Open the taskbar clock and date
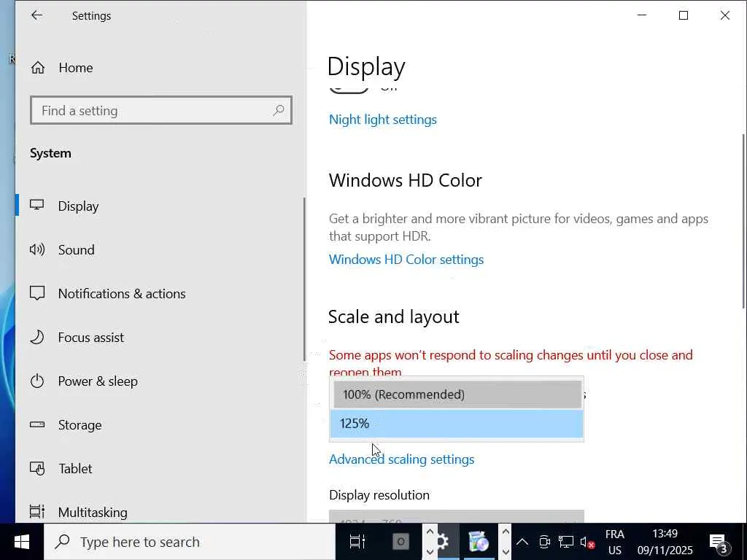The image size is (747, 560). tap(665, 542)
